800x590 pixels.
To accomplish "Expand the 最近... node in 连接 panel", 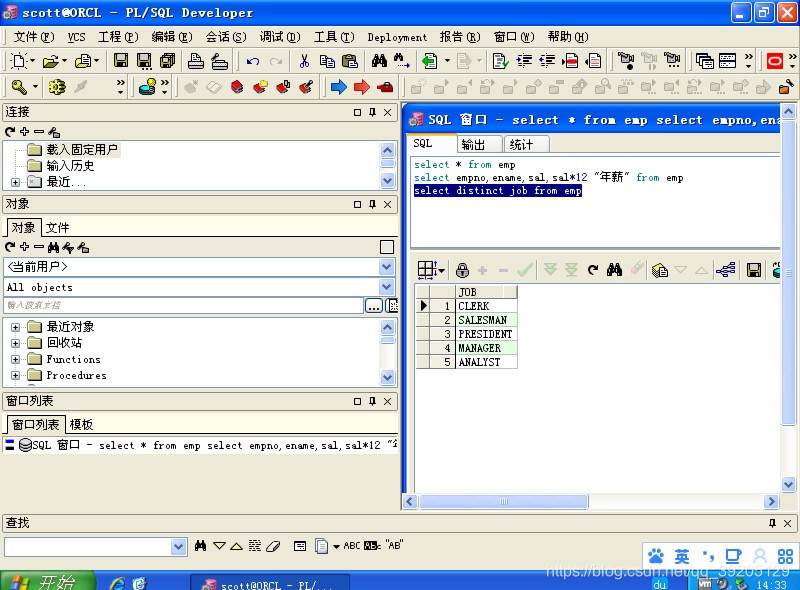I will click(15, 182).
